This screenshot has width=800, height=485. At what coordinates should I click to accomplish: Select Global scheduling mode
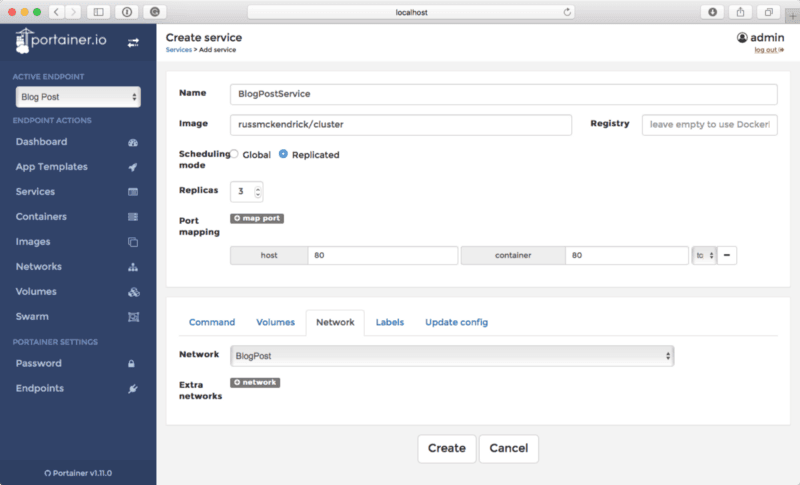point(235,155)
